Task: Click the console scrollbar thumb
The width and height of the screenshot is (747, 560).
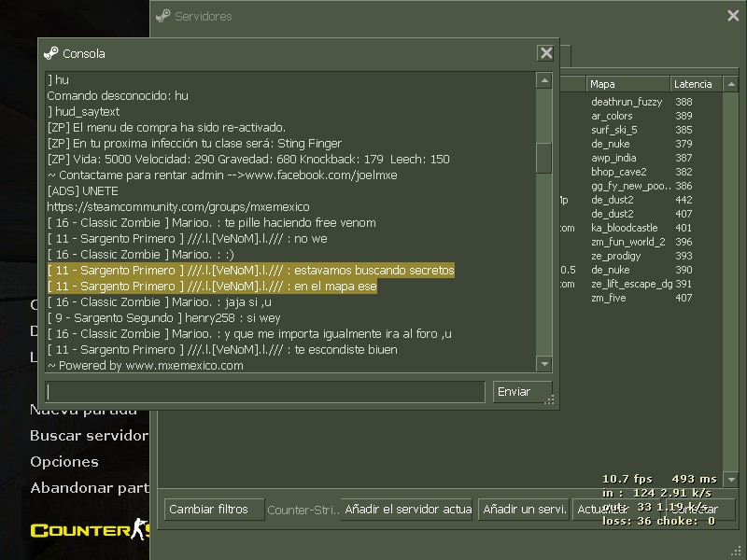Action: (x=544, y=158)
